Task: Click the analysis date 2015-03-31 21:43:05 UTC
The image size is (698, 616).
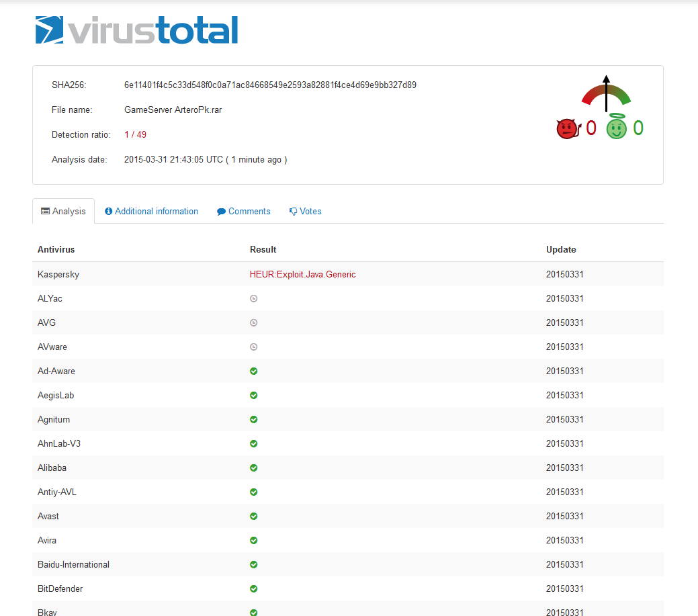Action: [173, 160]
